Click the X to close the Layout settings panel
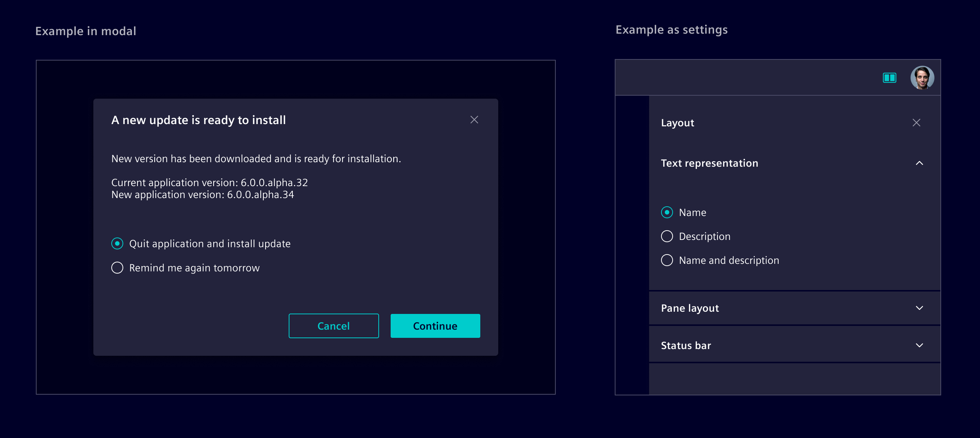 pyautogui.click(x=917, y=123)
